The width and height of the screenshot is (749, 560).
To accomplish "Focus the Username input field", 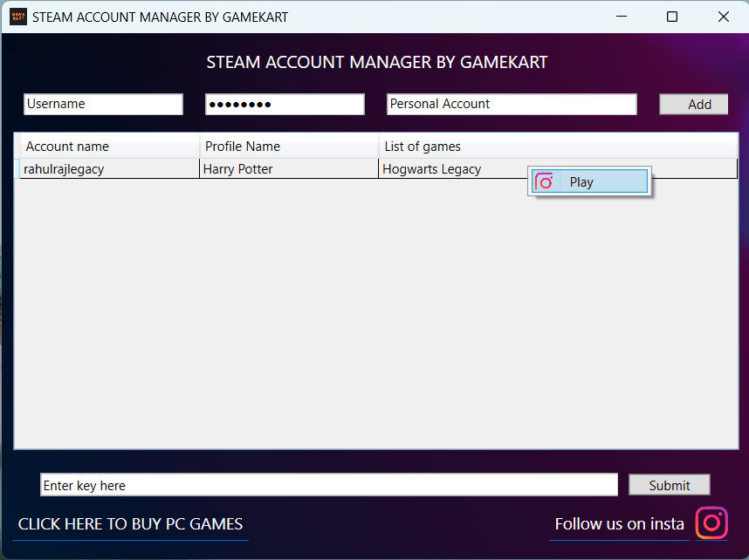I will [103, 104].
